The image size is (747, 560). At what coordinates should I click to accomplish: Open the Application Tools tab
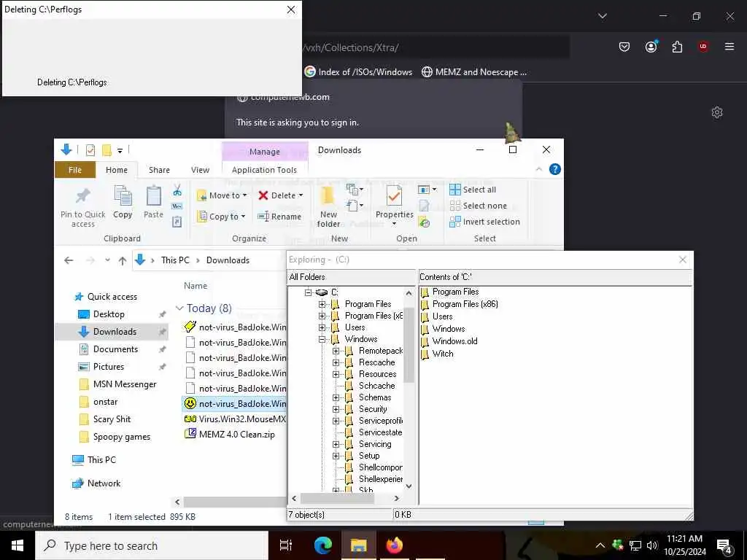coord(264,170)
